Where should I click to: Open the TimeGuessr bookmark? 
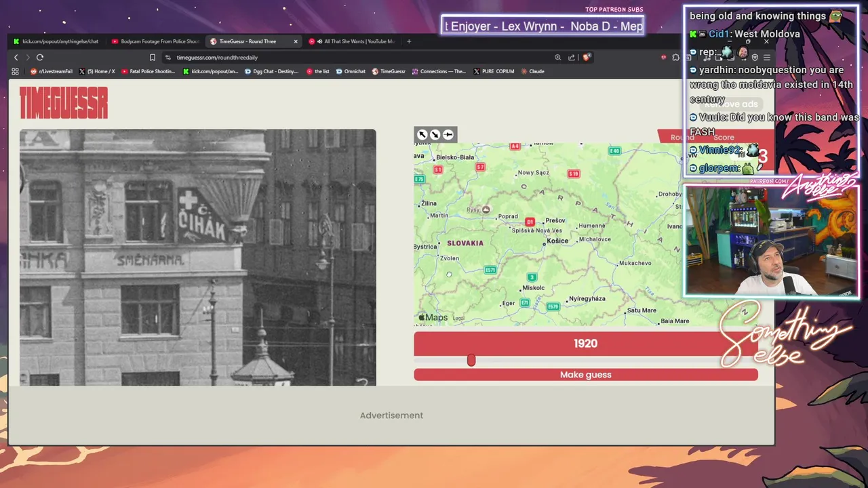(388, 71)
